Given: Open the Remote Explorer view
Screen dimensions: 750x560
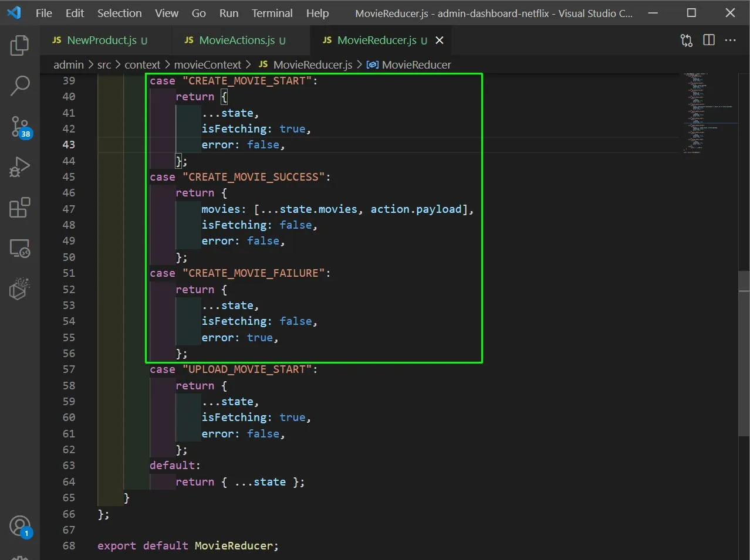Looking at the screenshot, I should (x=19, y=249).
